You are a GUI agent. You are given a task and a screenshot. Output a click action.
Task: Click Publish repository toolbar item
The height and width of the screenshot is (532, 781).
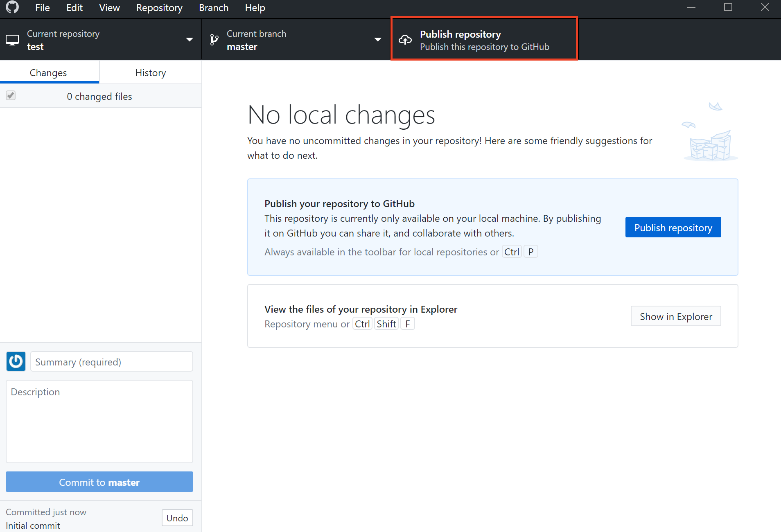tap(484, 40)
